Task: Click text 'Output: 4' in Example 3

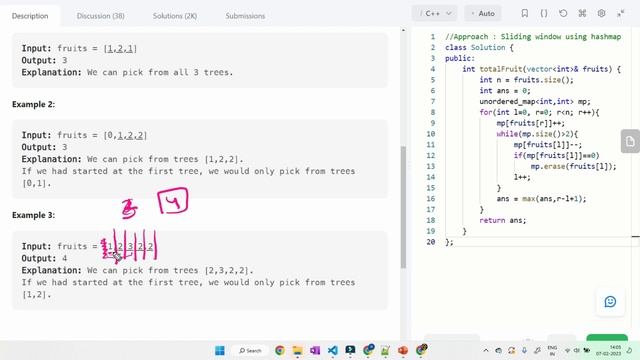Action: (x=44, y=258)
